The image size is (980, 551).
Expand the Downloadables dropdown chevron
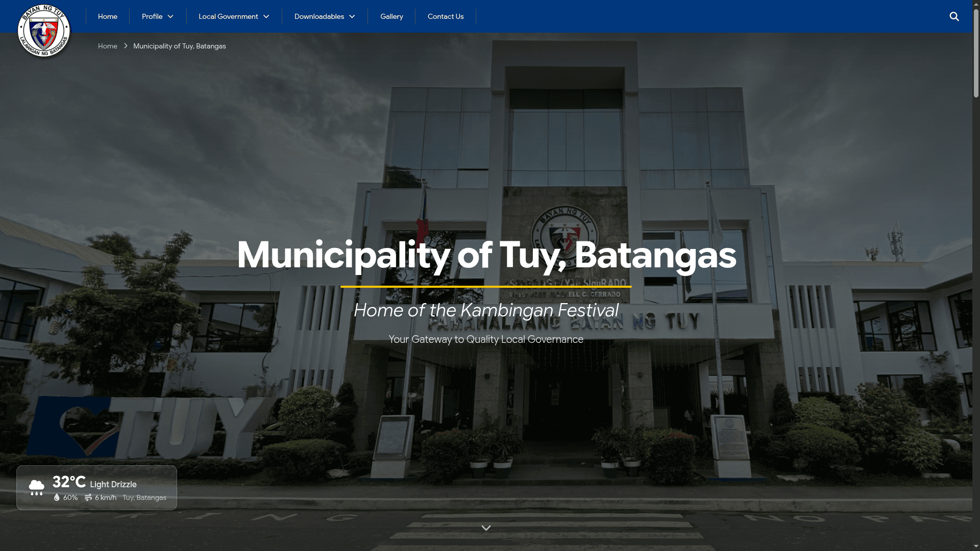coord(352,17)
